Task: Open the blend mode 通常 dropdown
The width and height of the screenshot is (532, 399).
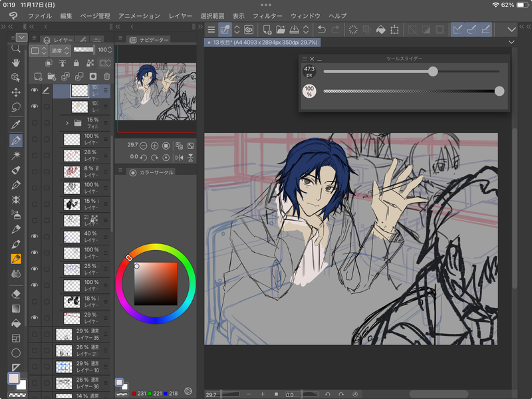Action: click(x=61, y=51)
